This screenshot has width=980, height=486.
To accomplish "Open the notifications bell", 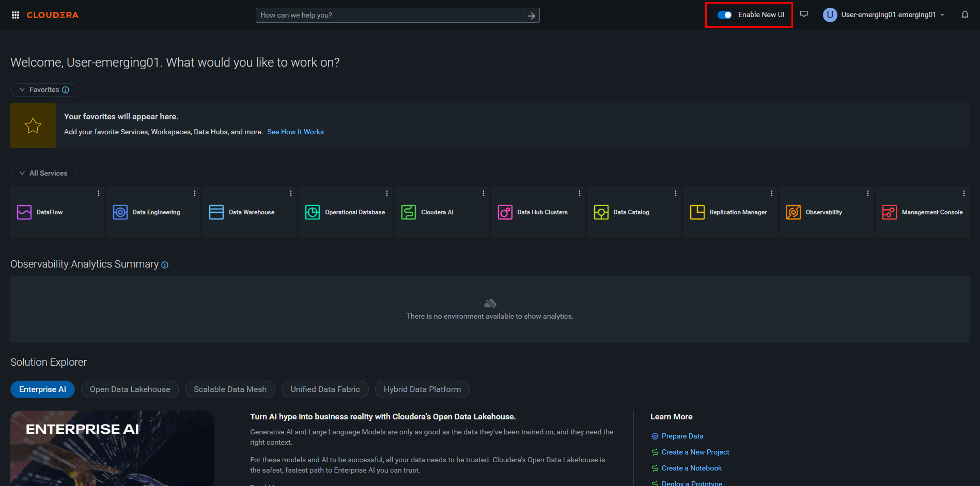I will click(965, 15).
